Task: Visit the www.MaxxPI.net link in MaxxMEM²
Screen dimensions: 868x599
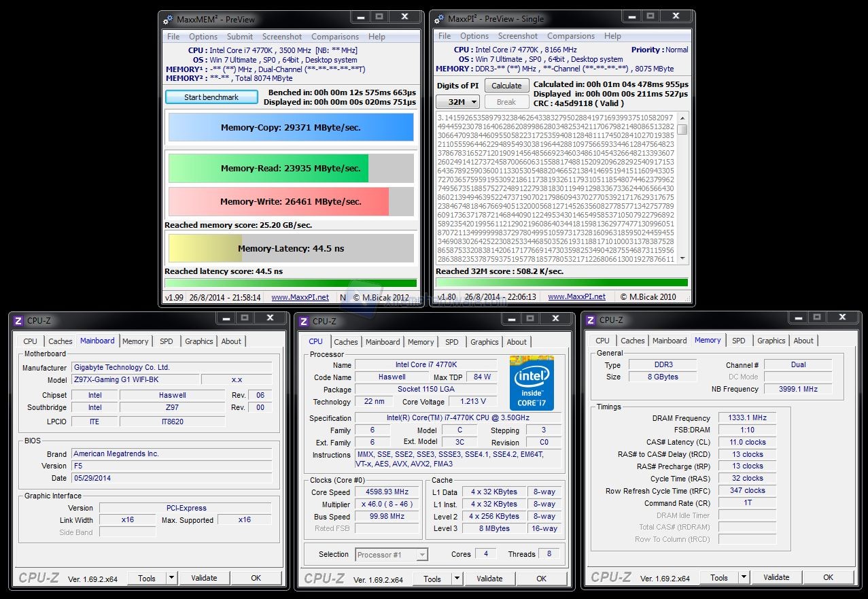Action: click(x=300, y=297)
